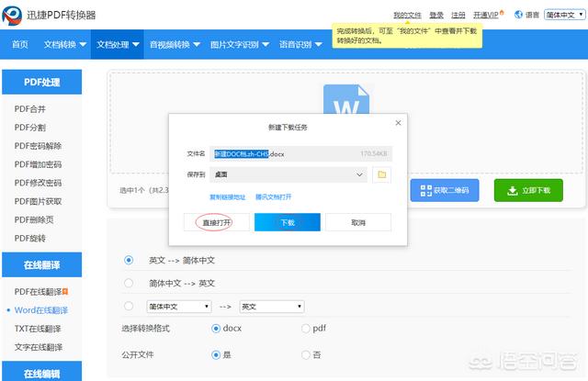Click the 在线编辑 sidebar header
The height and width of the screenshot is (381, 588).
click(x=41, y=372)
